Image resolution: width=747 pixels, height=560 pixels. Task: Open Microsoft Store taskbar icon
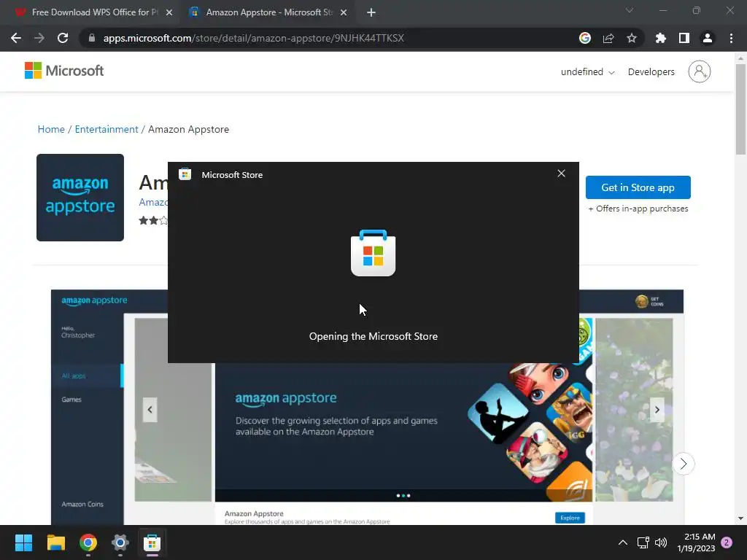[152, 542]
